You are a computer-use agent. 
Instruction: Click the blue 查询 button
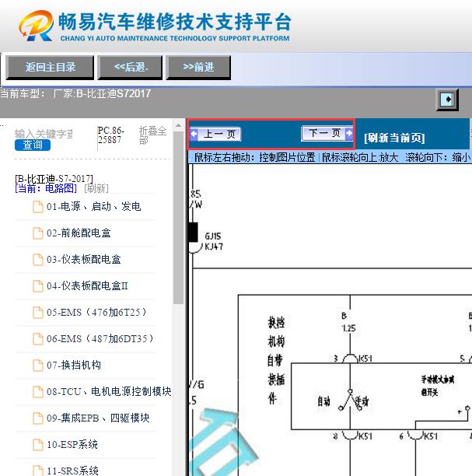point(33,145)
